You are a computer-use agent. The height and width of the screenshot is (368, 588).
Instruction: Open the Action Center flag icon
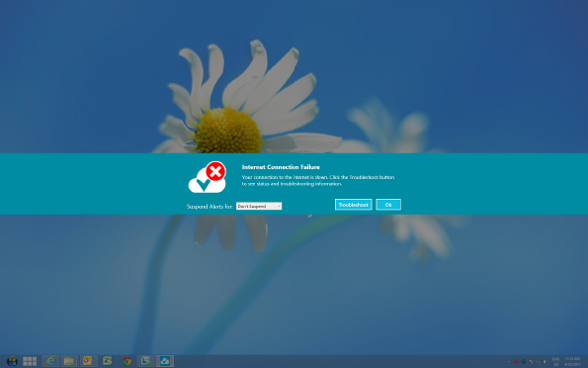531,362
